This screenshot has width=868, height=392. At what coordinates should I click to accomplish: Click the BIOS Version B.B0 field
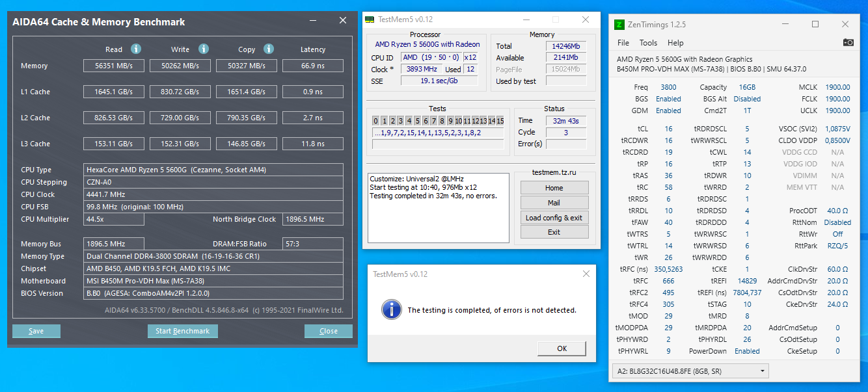tap(213, 293)
